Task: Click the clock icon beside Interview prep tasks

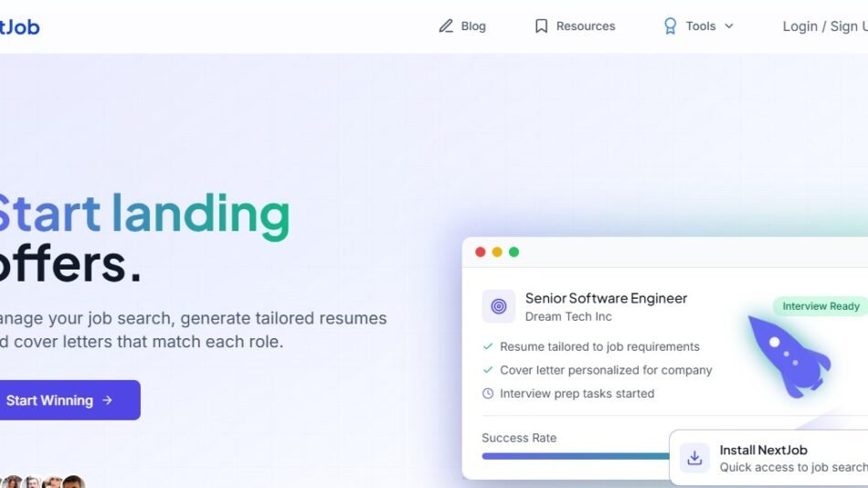Action: 488,394
